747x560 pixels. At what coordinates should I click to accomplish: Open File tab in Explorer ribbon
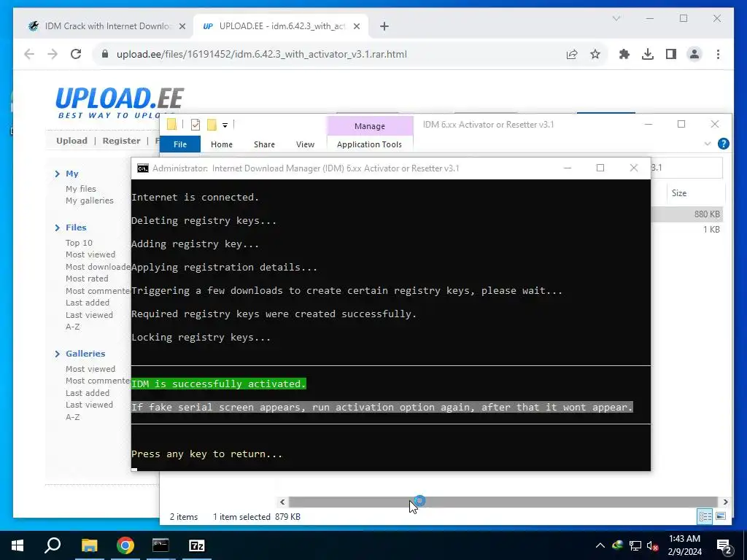[x=180, y=144]
